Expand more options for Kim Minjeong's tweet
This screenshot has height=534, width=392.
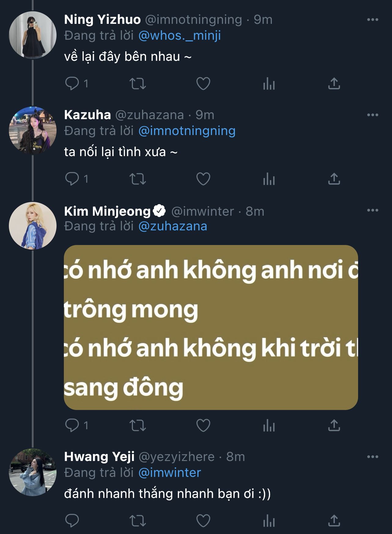[372, 210]
